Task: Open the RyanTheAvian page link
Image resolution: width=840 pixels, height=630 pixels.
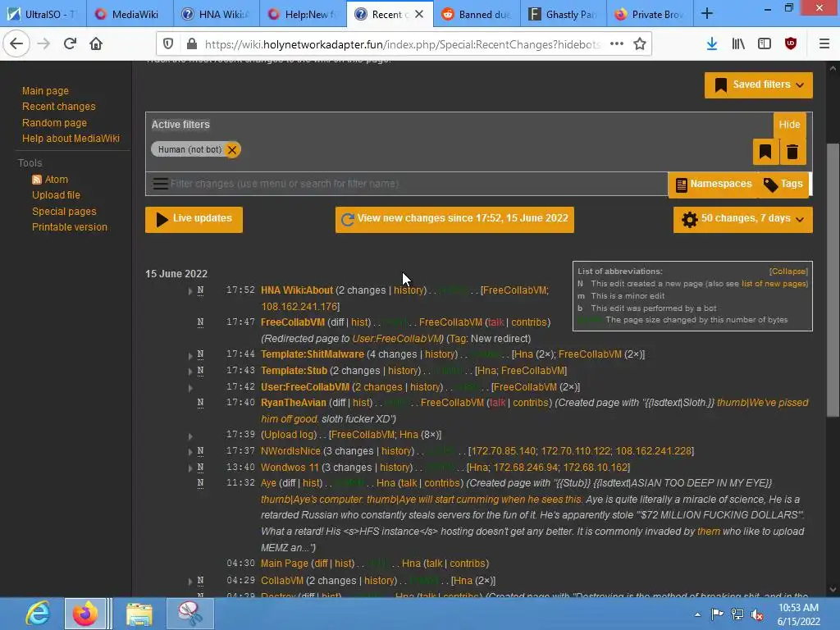Action: [294, 402]
